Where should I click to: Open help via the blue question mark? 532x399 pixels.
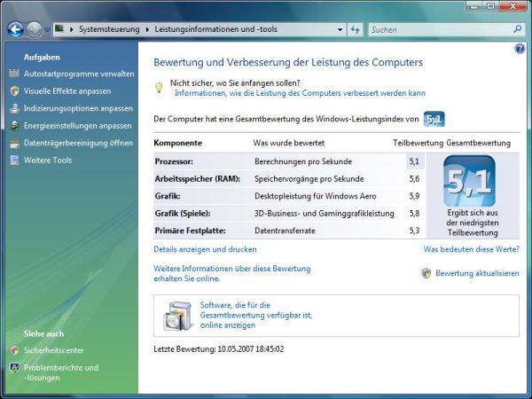pyautogui.click(x=520, y=49)
